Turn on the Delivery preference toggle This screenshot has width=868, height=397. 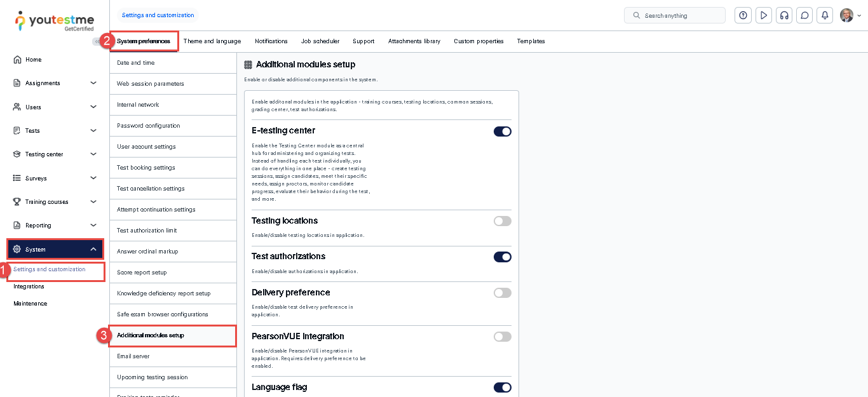(502, 293)
